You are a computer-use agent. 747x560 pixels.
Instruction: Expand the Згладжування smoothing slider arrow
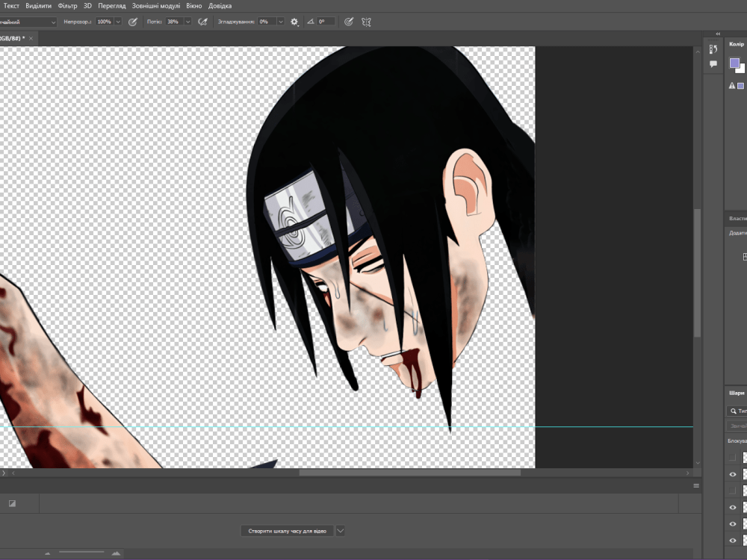281,22
